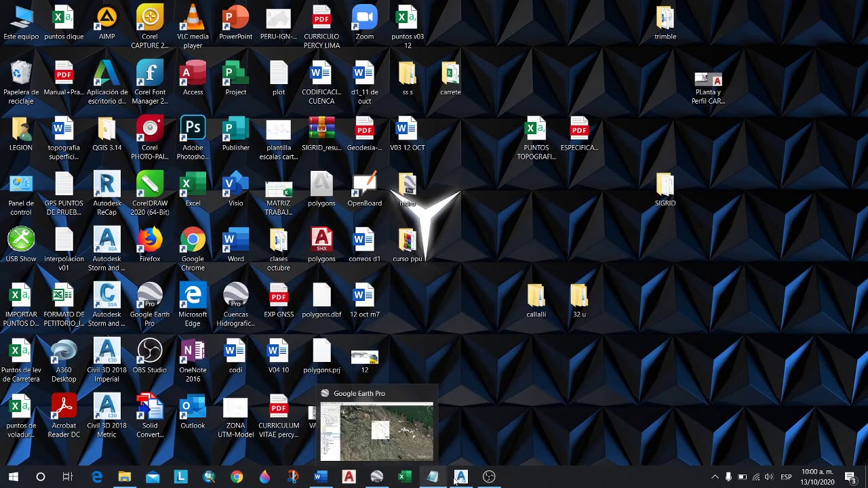Open Excel from the taskbar

(x=405, y=477)
